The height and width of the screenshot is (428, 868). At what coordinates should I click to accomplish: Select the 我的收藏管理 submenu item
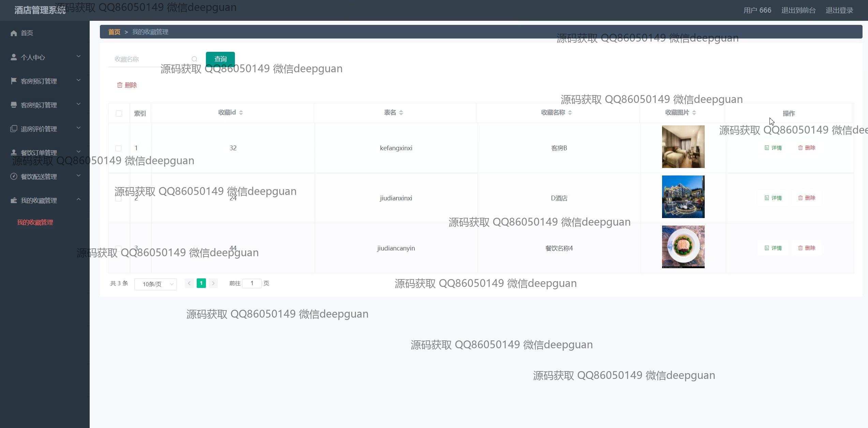[35, 223]
